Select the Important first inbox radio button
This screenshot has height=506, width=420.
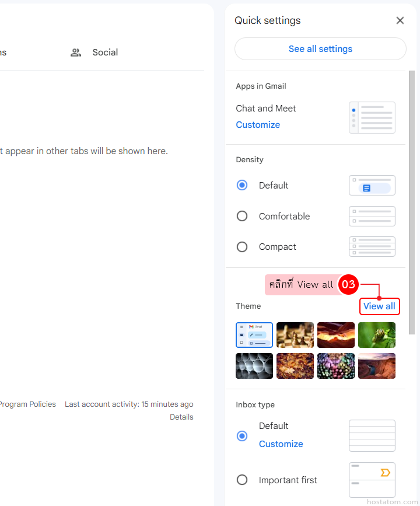coord(242,480)
